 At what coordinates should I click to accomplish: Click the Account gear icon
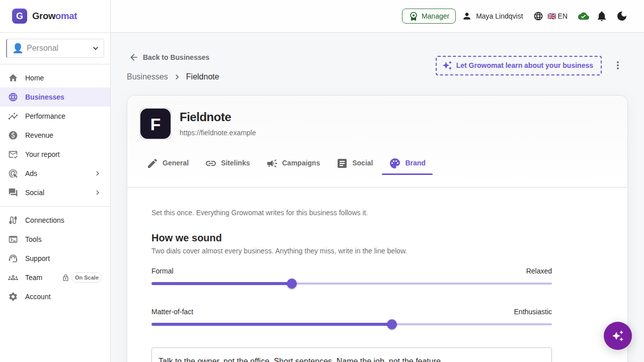pos(14,297)
